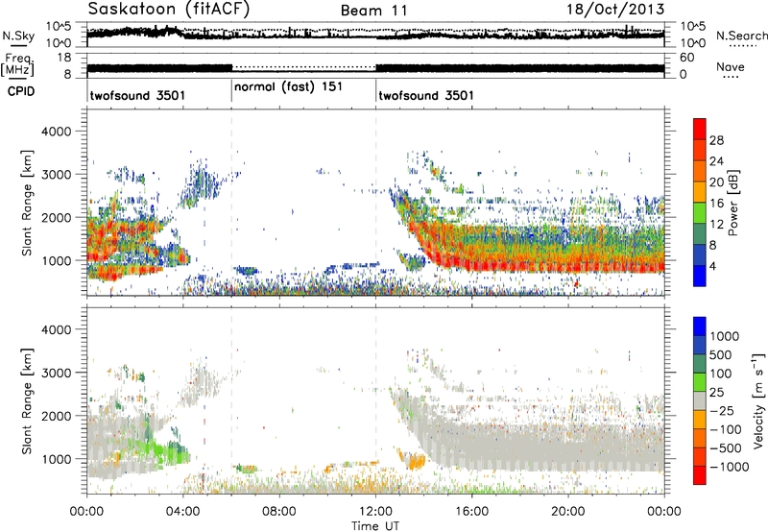Click the '08:00' time tick label
768x532 pixels.
(x=279, y=512)
